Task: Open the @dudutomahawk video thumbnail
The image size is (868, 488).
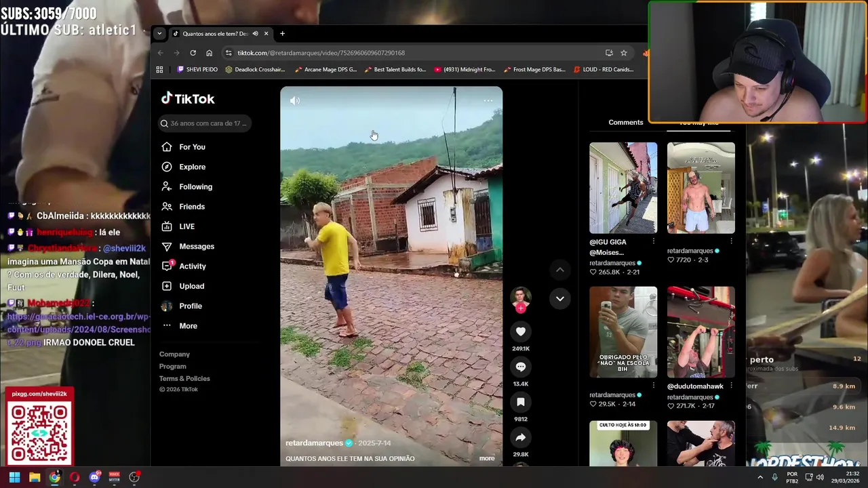Action: [x=701, y=332]
